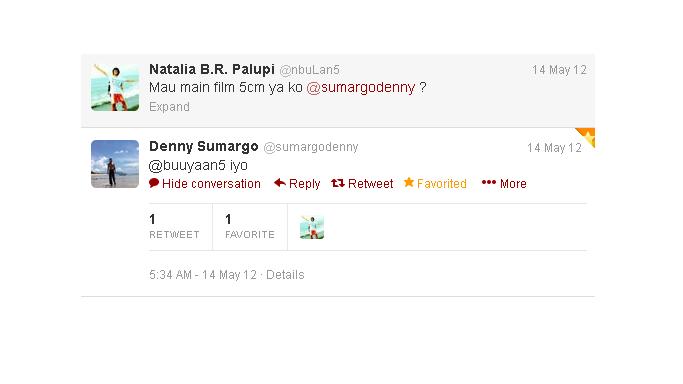The height and width of the screenshot is (384, 683).
Task: Toggle the Favorited label off
Action: (x=442, y=184)
